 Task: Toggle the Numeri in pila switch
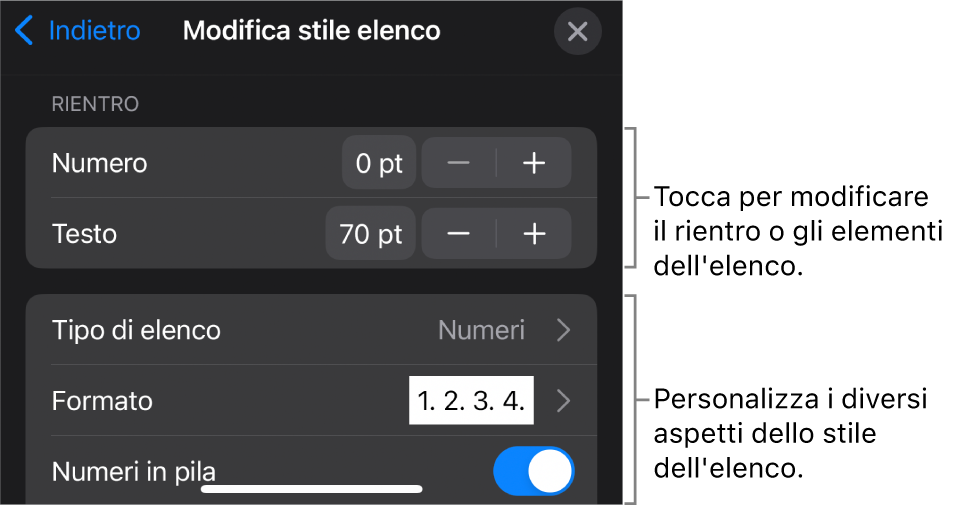tap(534, 471)
